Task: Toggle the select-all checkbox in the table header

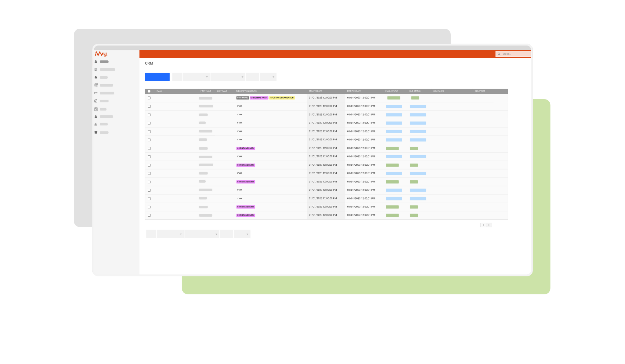Action: click(149, 91)
